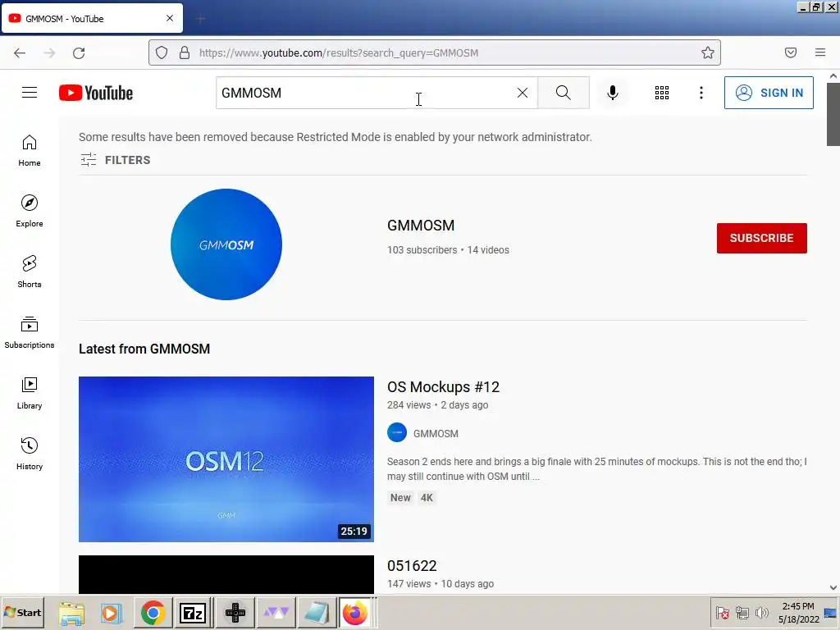Open Library in sidebar
Viewport: 840px width, 630px height.
pyautogui.click(x=30, y=393)
